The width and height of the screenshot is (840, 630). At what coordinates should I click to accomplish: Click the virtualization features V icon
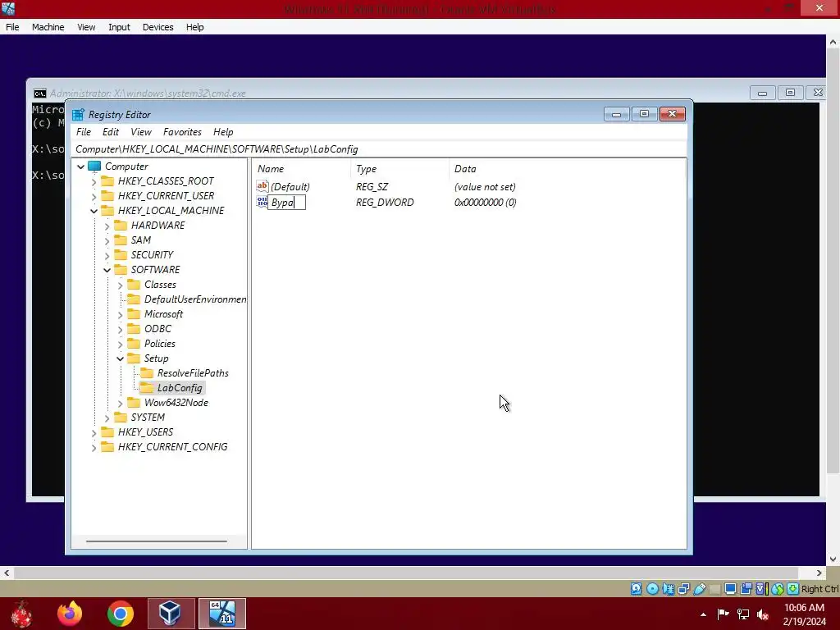point(761,589)
